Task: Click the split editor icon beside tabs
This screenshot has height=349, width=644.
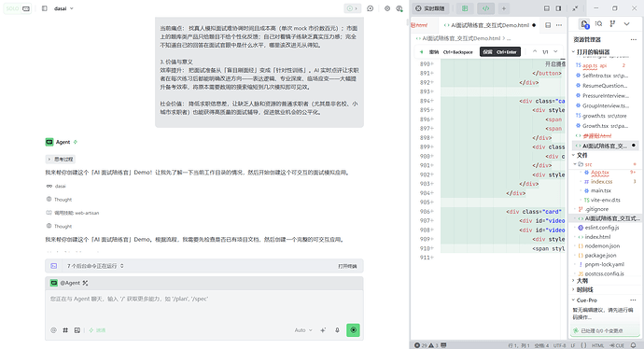Action: 548,25
